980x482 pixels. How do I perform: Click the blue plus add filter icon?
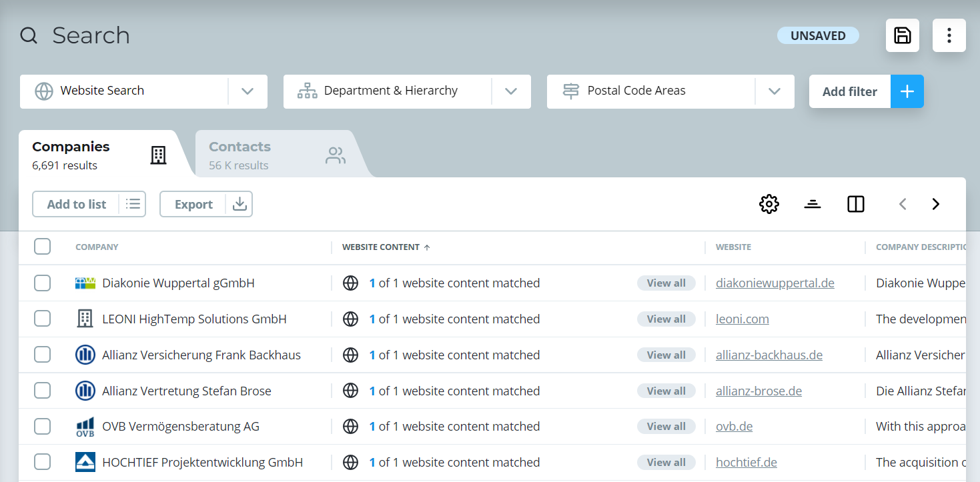(907, 91)
